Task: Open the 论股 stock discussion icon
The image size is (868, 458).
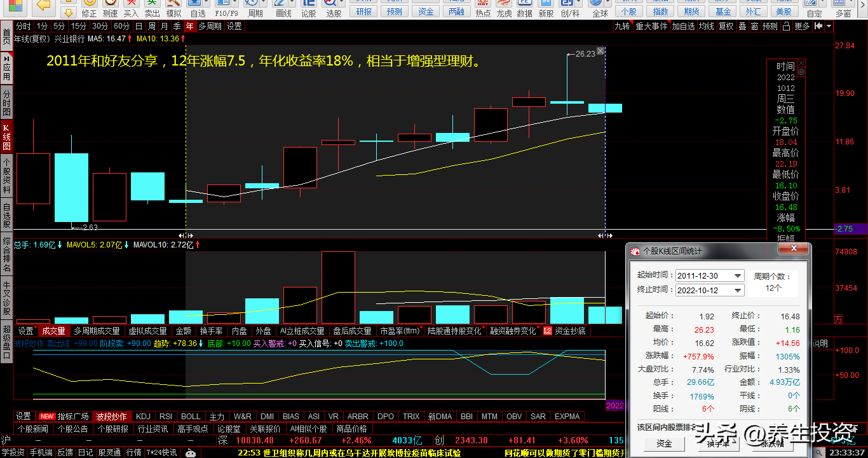Action: click(x=308, y=8)
